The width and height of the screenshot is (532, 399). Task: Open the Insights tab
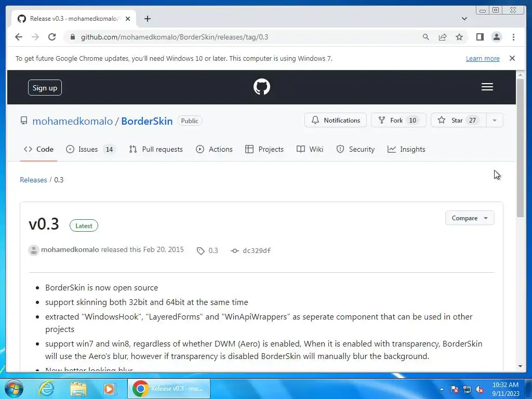406,149
